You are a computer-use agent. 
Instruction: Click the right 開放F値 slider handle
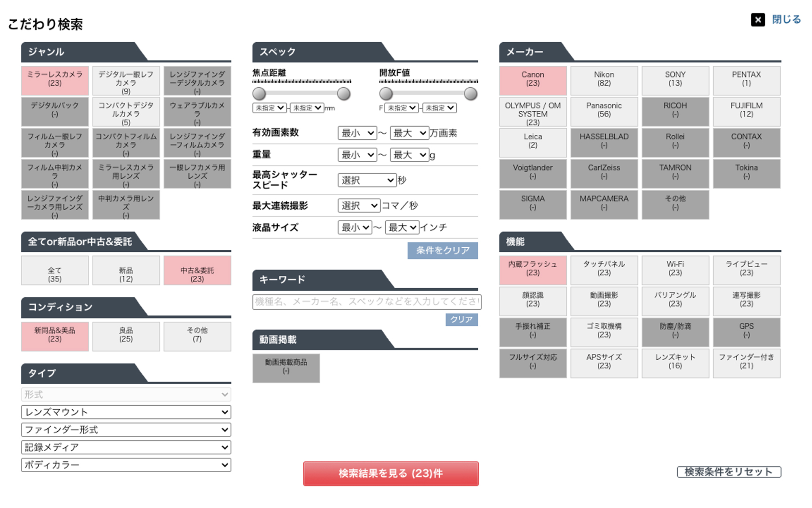[x=470, y=94]
